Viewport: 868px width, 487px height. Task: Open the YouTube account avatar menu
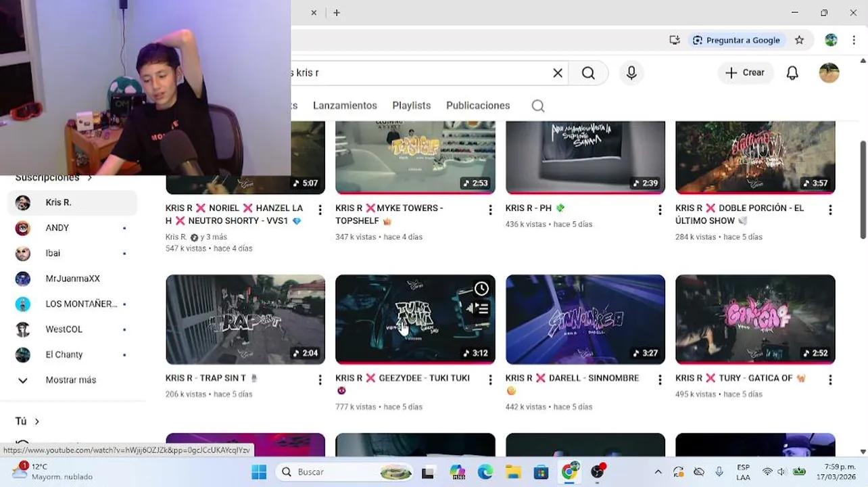(x=829, y=73)
